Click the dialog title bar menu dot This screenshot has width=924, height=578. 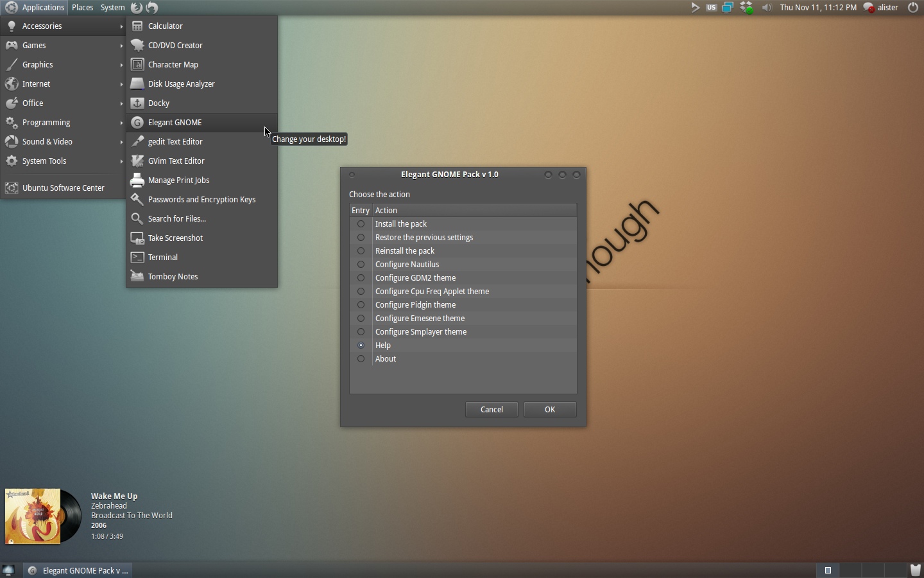point(352,175)
